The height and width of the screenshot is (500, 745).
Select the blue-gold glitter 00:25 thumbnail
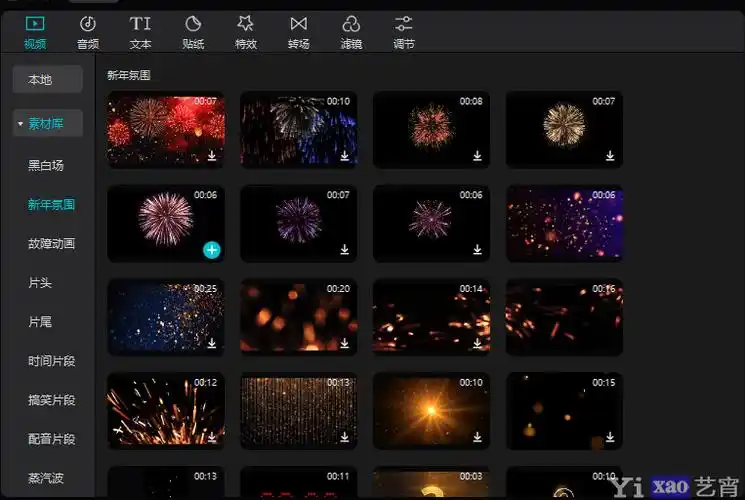(166, 317)
